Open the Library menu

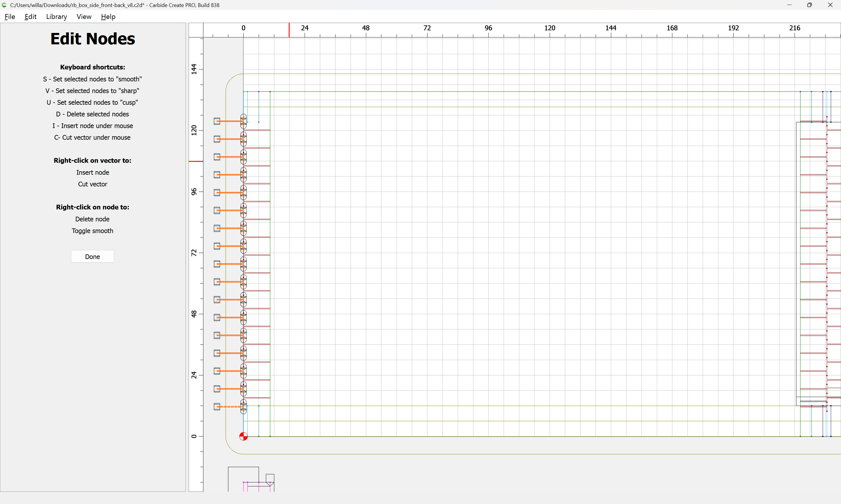(x=56, y=17)
